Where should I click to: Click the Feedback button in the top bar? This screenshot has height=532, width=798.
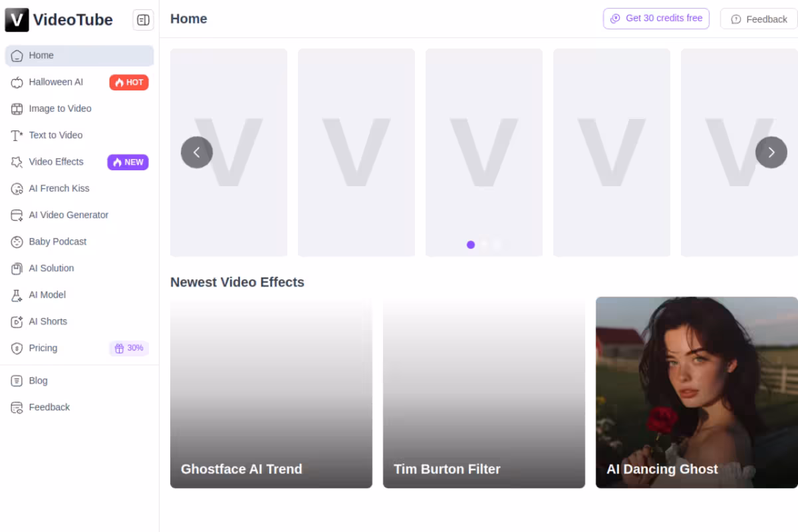click(759, 19)
